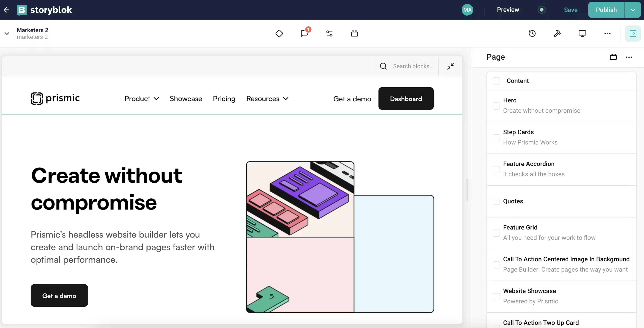The image size is (644, 328).
Task: Click the diamond icon in toolbar
Action: (x=279, y=33)
